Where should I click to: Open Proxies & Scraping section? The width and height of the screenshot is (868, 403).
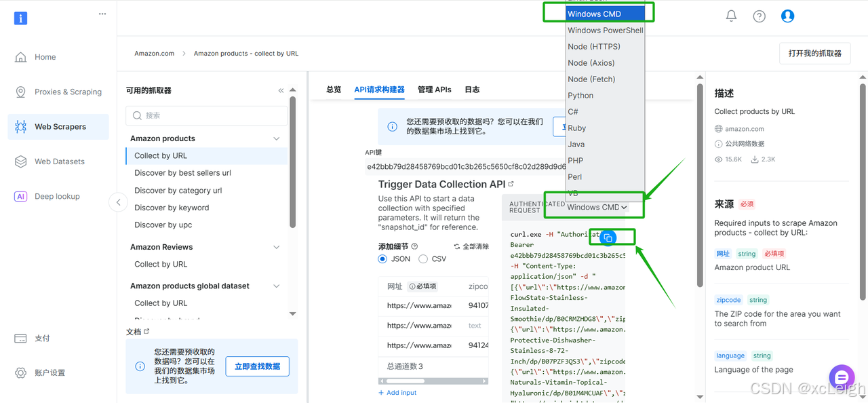tap(58, 92)
